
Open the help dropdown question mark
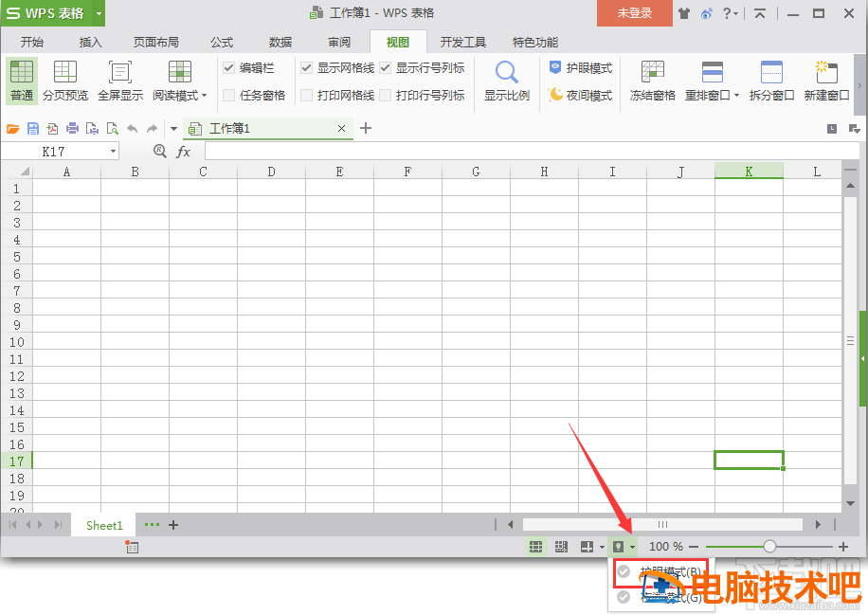731,13
